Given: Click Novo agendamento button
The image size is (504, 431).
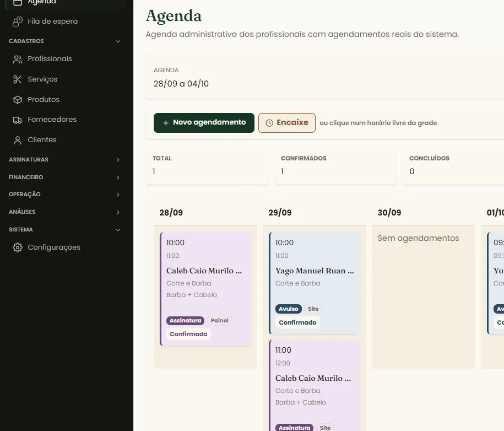Looking at the screenshot, I should [204, 122].
